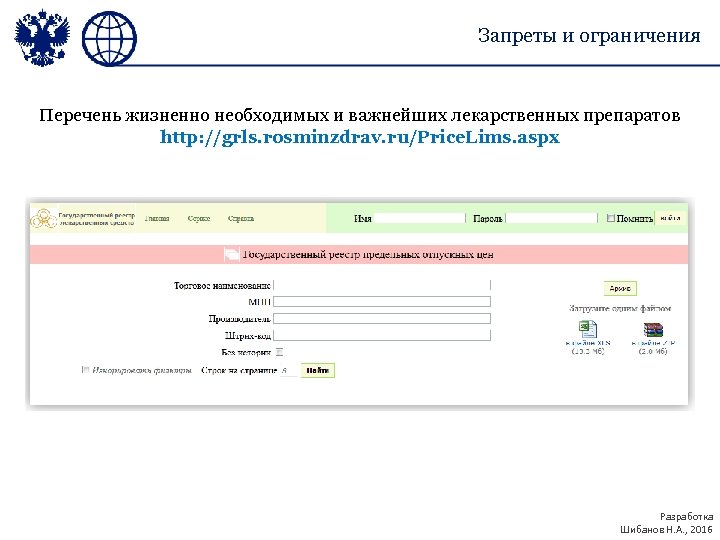This screenshot has height=540, width=720.
Task: Click the Загрузите одним файлом label
Action: 620,308
